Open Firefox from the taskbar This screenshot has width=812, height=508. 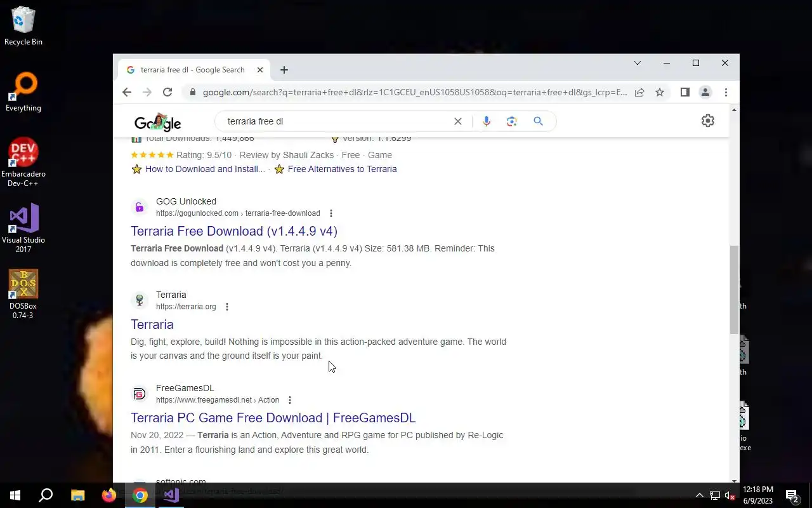click(x=108, y=495)
